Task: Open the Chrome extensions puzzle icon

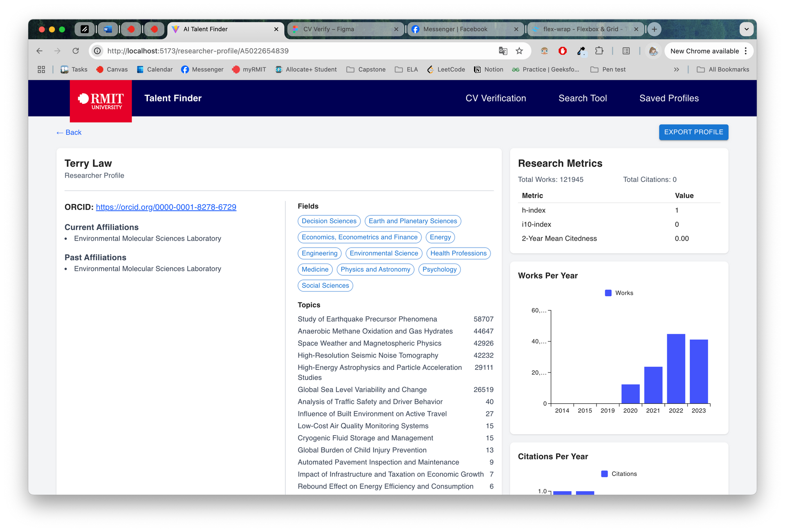Action: point(599,51)
